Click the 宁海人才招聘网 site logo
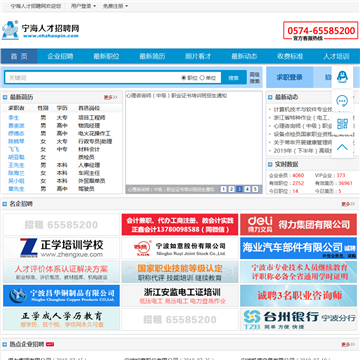This screenshot has height=360, width=360. [41, 30]
